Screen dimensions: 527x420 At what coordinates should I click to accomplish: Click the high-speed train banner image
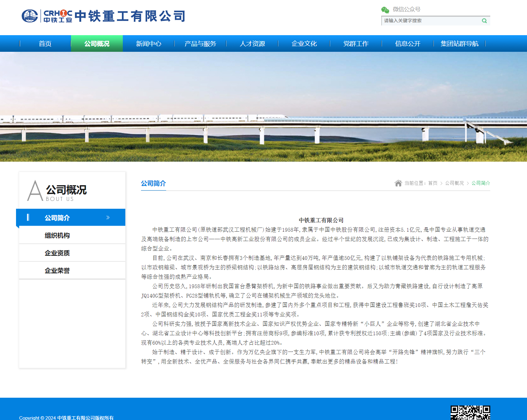coord(263,107)
